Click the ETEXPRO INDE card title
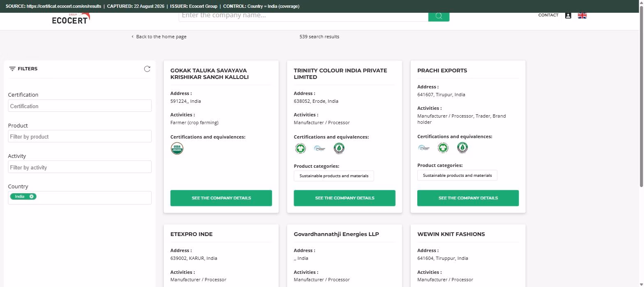The image size is (644, 287). pos(191,234)
